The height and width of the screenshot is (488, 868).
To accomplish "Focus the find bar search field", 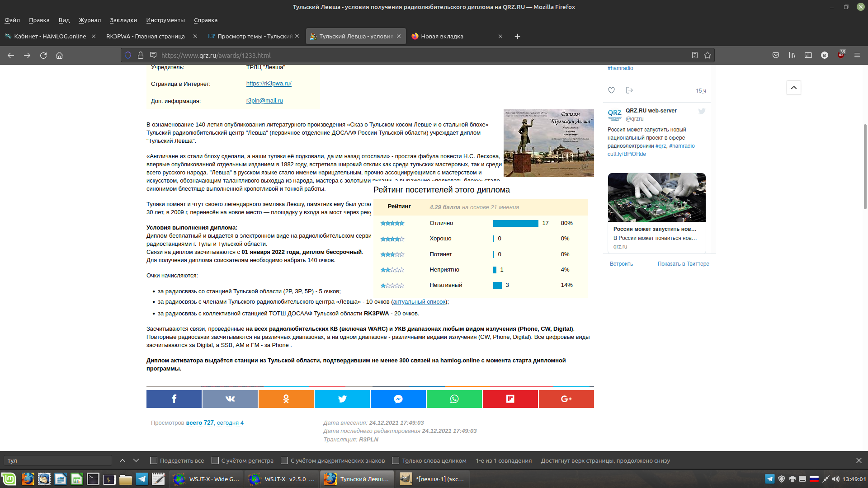I will [x=58, y=460].
